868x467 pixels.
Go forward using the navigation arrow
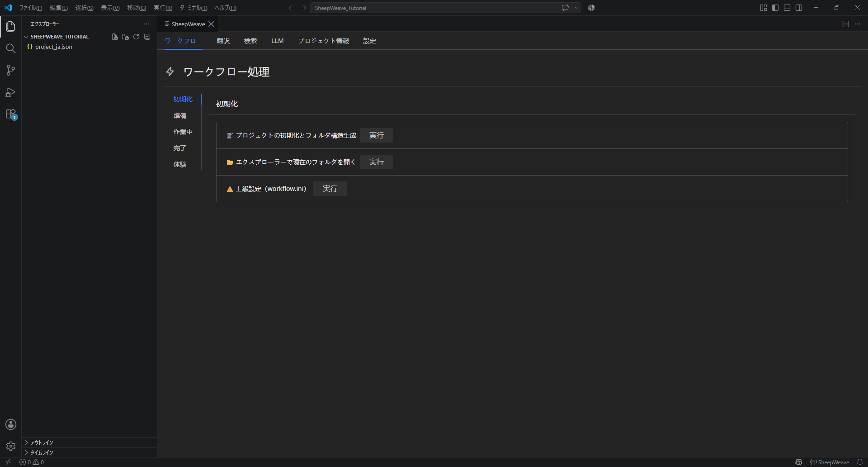tap(303, 8)
